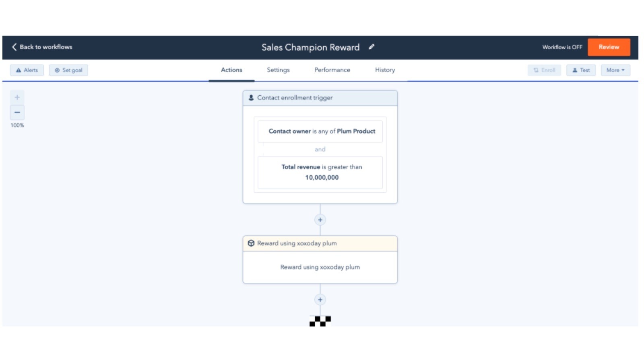
Task: Open the Performance tab
Action: point(332,70)
